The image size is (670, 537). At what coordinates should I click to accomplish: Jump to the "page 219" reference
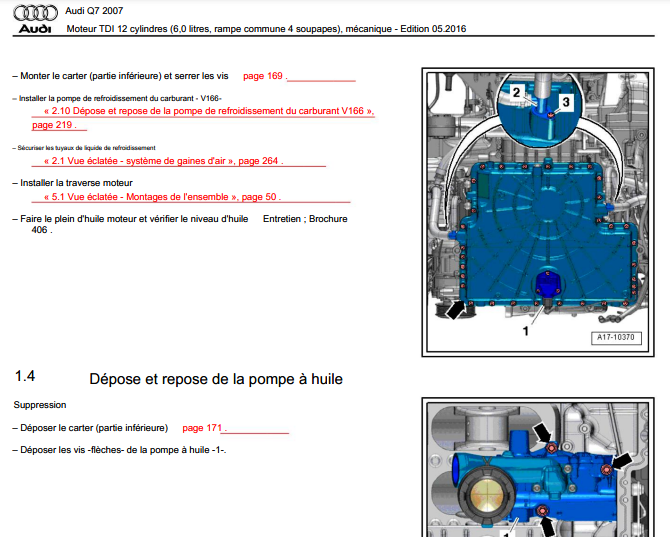click(x=54, y=126)
